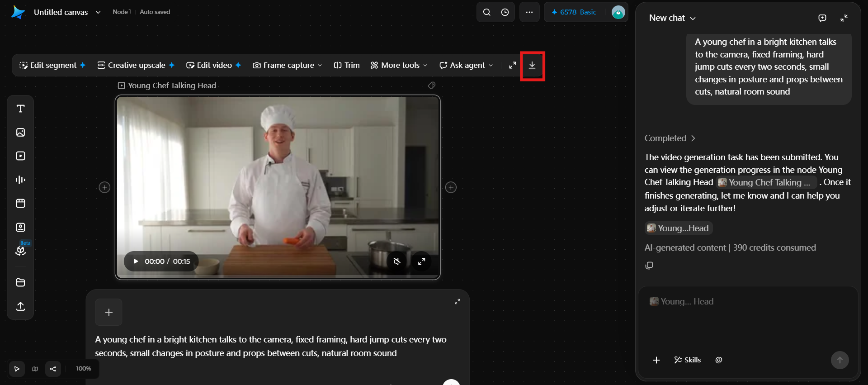This screenshot has height=385, width=868.
Task: Add a node on the left of video
Action: click(x=104, y=187)
